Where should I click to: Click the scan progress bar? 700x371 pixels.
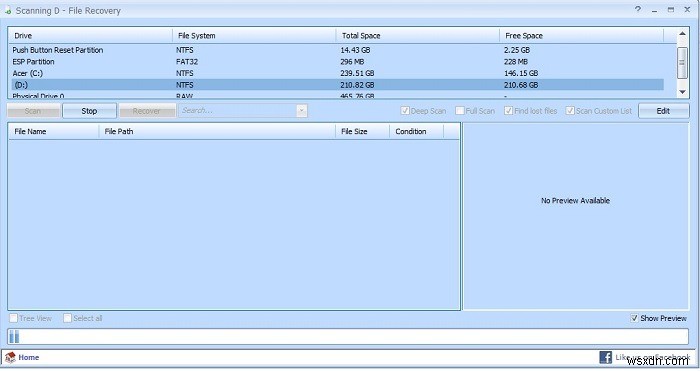pyautogui.click(x=348, y=337)
